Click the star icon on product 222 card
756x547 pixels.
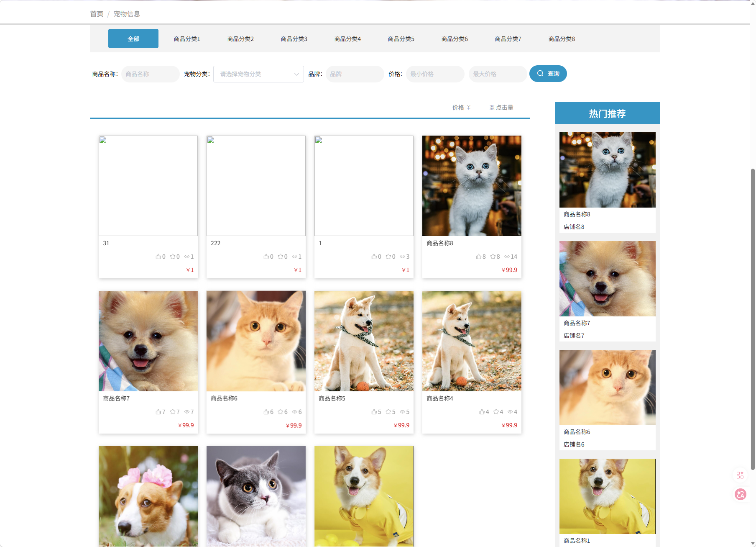[280, 257]
